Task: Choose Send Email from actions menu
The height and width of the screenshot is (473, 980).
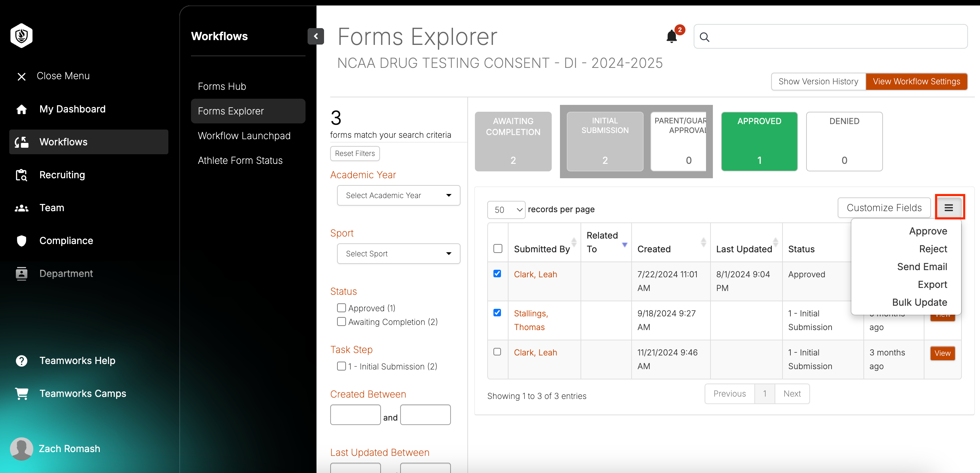Action: point(922,267)
